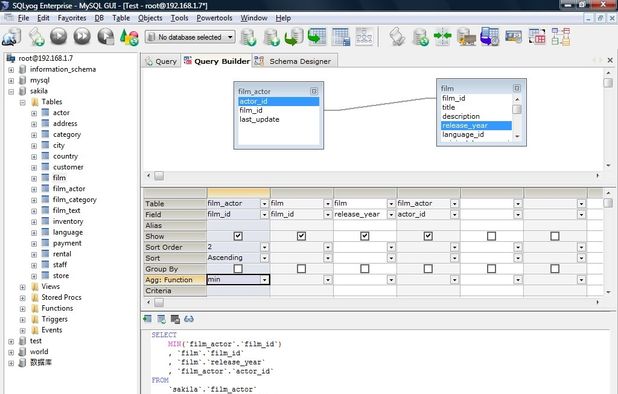The height and width of the screenshot is (394, 618).
Task: Uncheck Show for the actor_id column
Action: pos(428,236)
